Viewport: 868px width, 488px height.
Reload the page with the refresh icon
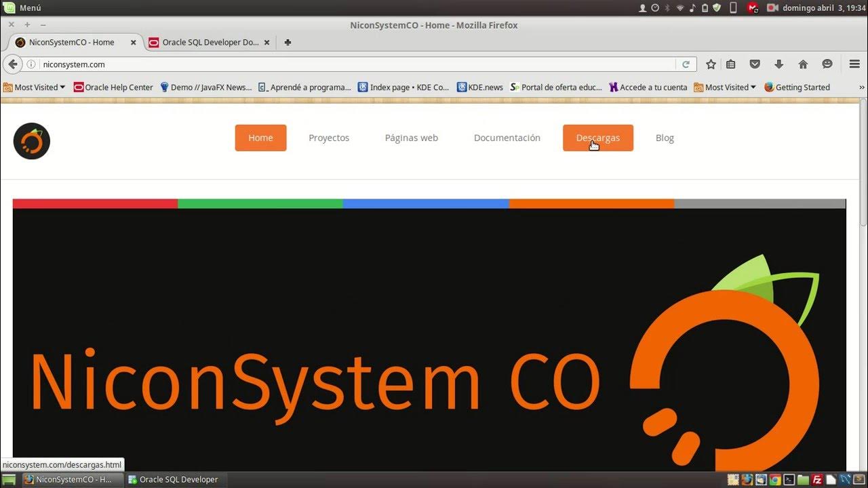(x=686, y=64)
